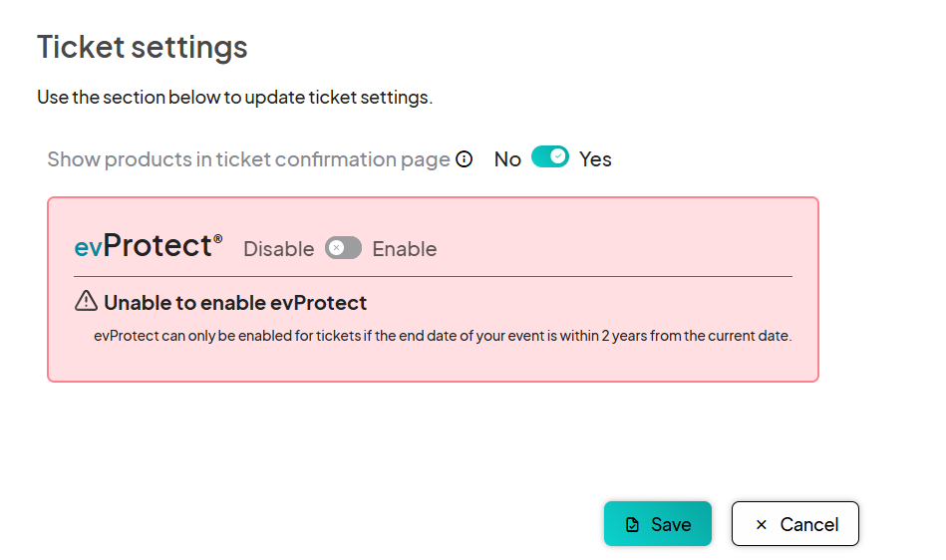Screen dimensions: 946x560
Task: Click the 'Enable' label next to evProtect
Action: coord(404,249)
